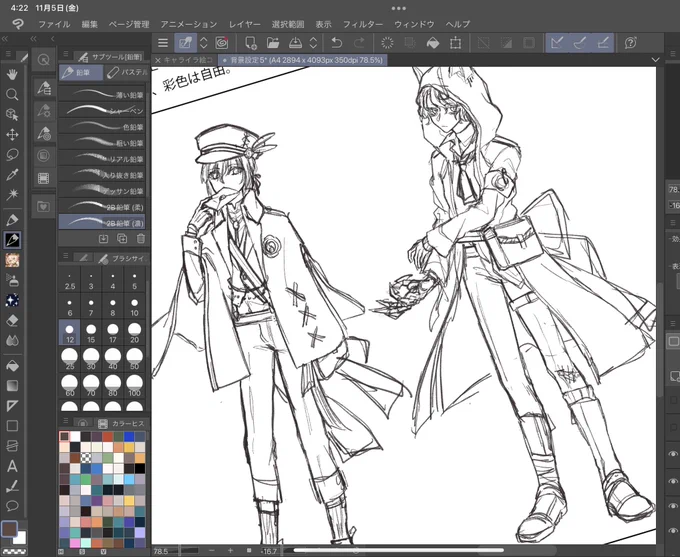Choose the 薄い鉛筆 brush
The image size is (680, 557).
[102, 94]
